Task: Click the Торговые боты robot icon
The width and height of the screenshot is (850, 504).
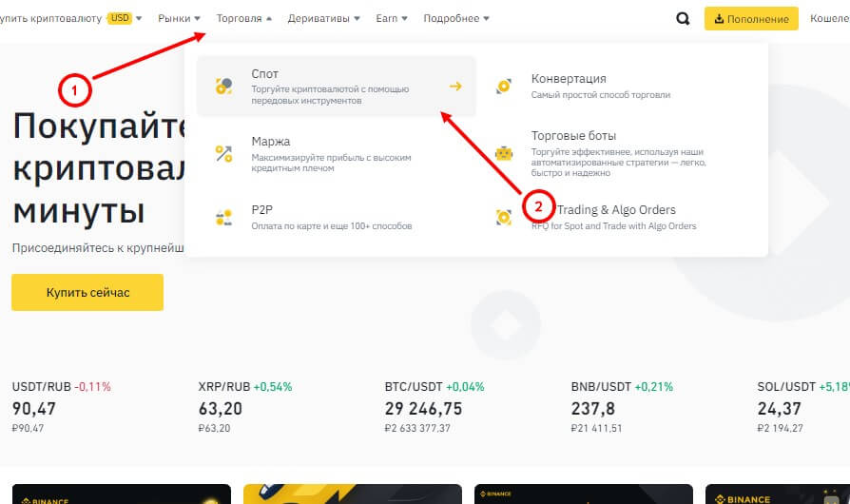Action: pos(504,152)
